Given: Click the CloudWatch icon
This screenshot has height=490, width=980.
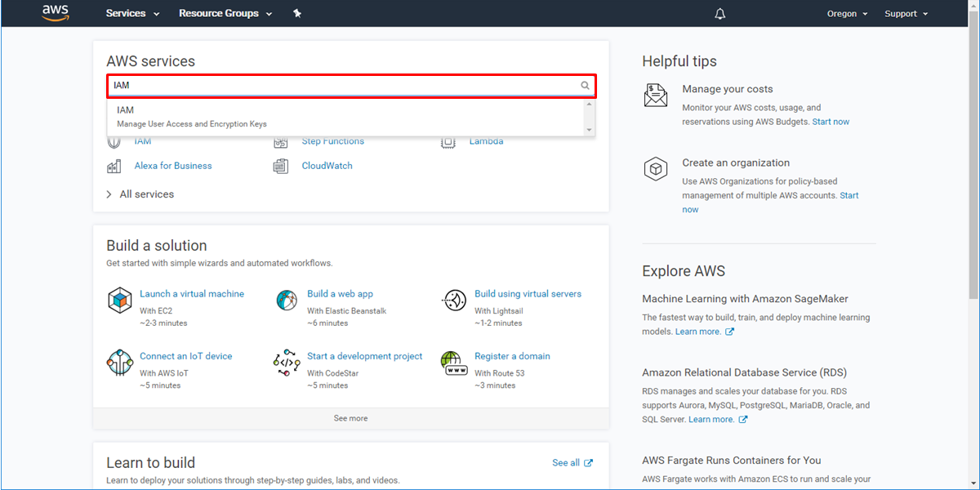Looking at the screenshot, I should [x=281, y=166].
